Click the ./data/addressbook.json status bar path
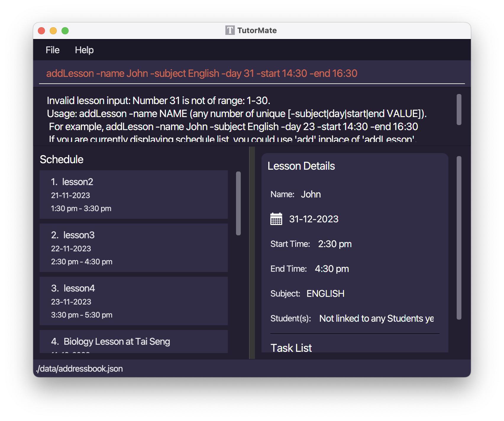This screenshot has height=421, width=504. 80,369
